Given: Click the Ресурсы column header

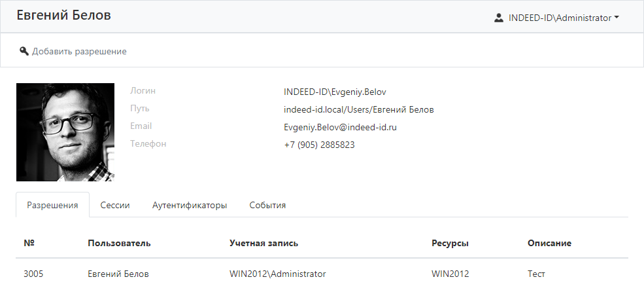Looking at the screenshot, I should (450, 243).
